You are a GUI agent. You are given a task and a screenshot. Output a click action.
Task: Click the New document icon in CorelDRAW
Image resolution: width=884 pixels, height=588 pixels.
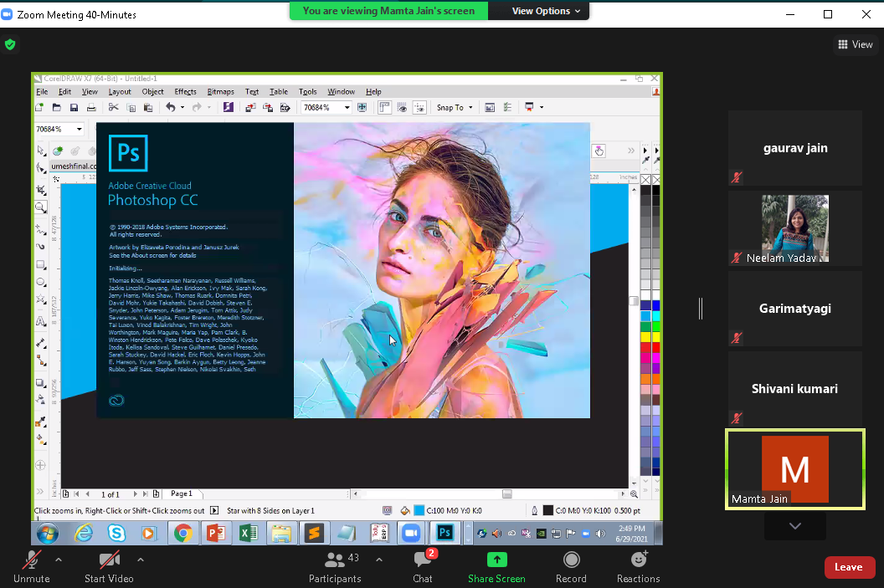(39, 108)
